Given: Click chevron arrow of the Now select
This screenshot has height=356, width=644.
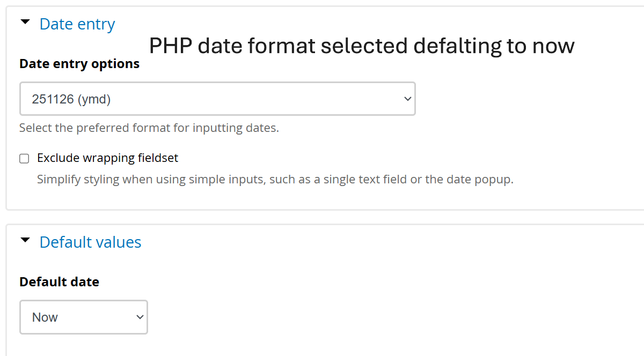Looking at the screenshot, I should point(140,317).
